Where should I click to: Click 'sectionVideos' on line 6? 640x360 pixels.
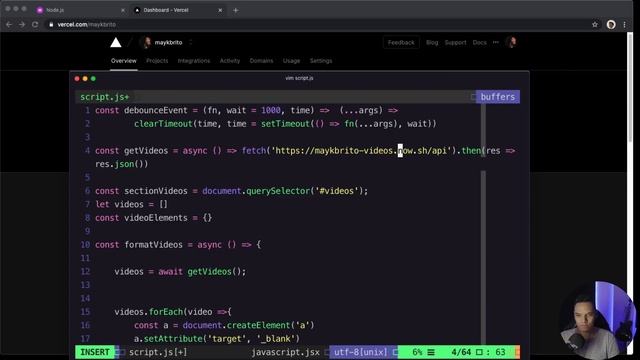(x=156, y=191)
